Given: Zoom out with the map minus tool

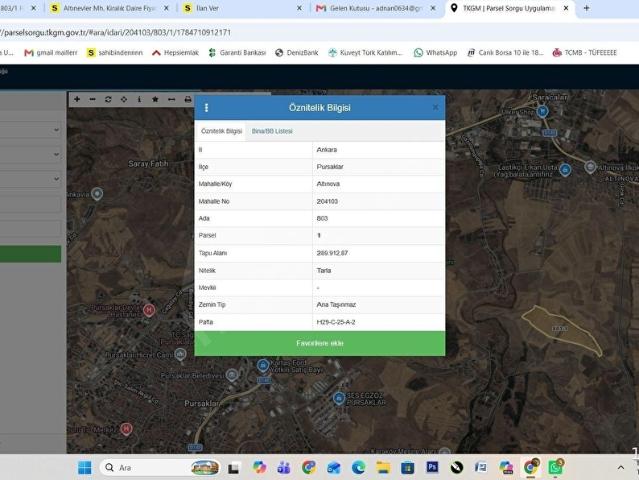Looking at the screenshot, I should coord(93,99).
